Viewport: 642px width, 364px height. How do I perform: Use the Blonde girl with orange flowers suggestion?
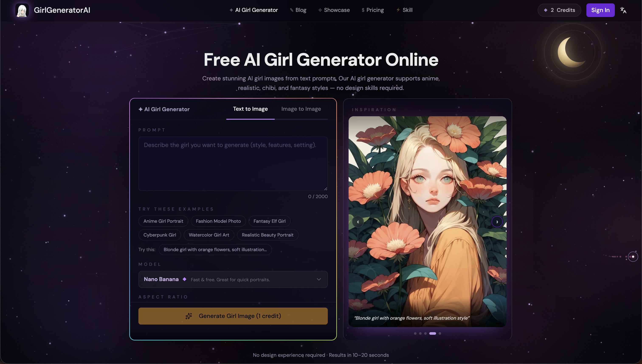click(x=215, y=249)
